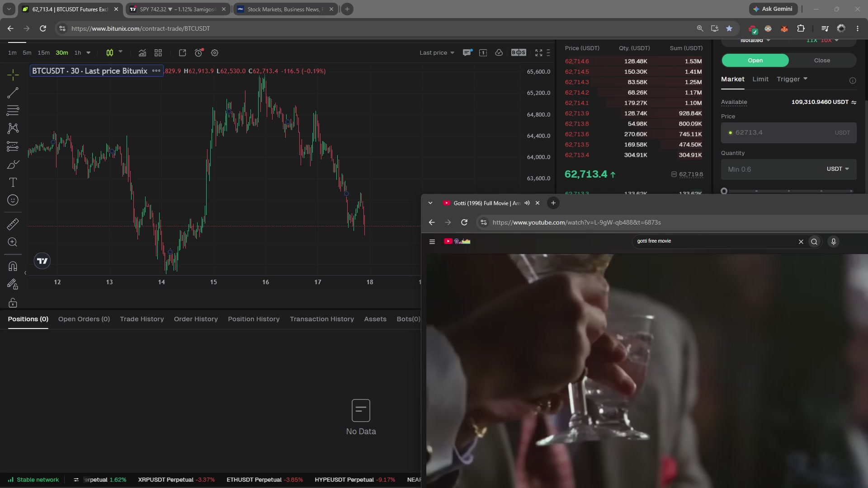Select the crosshair cursor tool
Viewport: 868px width, 488px height.
13,75
